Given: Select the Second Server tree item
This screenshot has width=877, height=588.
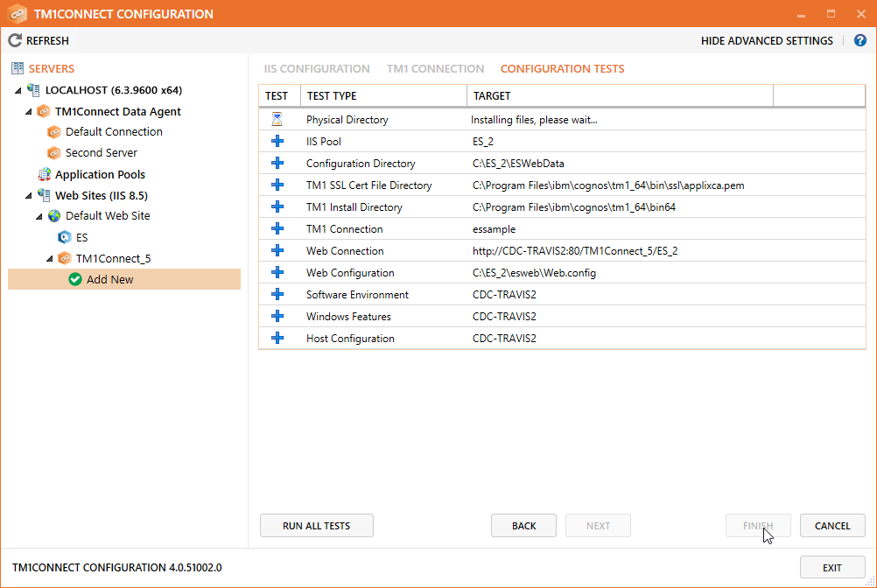Looking at the screenshot, I should (102, 152).
